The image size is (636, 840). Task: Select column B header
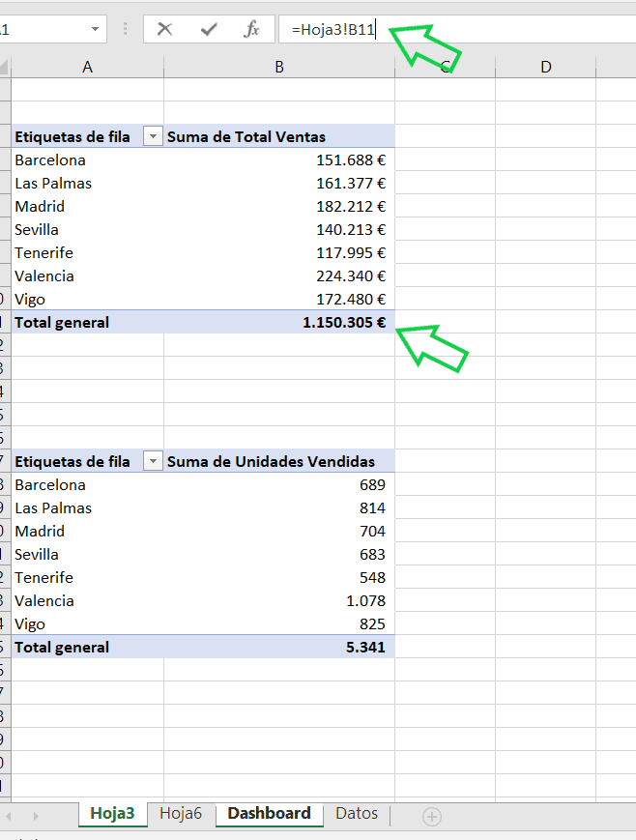click(279, 67)
